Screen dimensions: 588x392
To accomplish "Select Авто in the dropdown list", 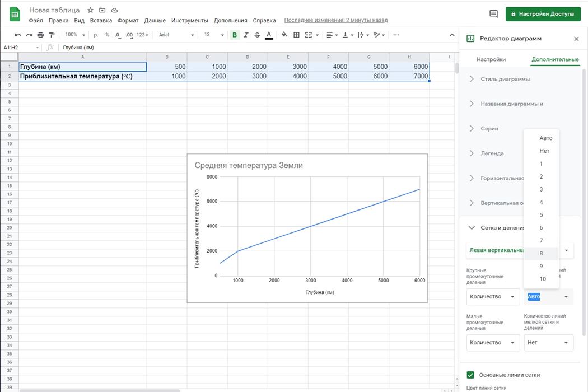I will [542, 138].
